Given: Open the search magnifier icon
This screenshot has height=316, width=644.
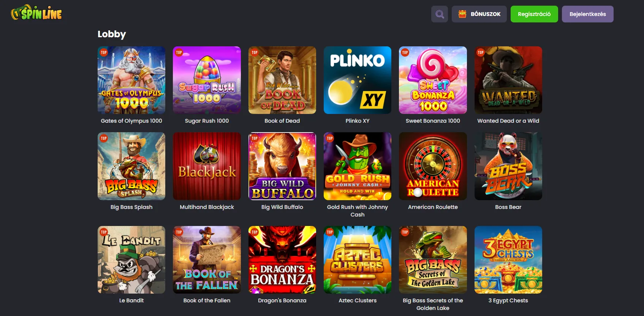Looking at the screenshot, I should [x=440, y=14].
